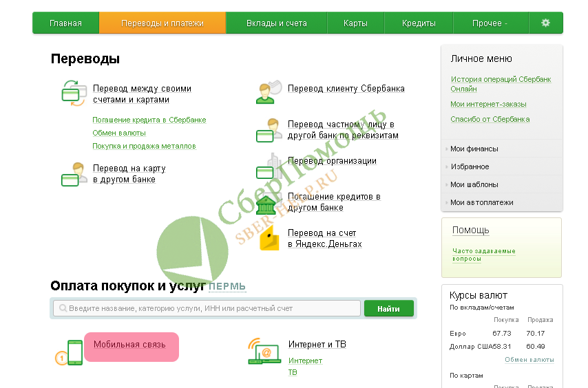Click the Internet and TV laptop icon

(x=264, y=351)
